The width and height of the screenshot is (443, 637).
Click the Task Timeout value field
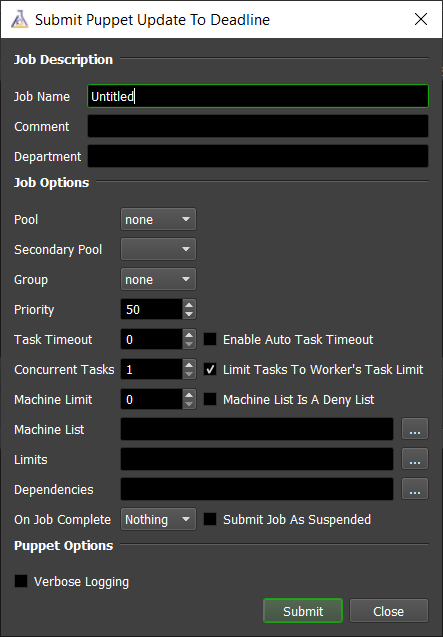point(152,340)
